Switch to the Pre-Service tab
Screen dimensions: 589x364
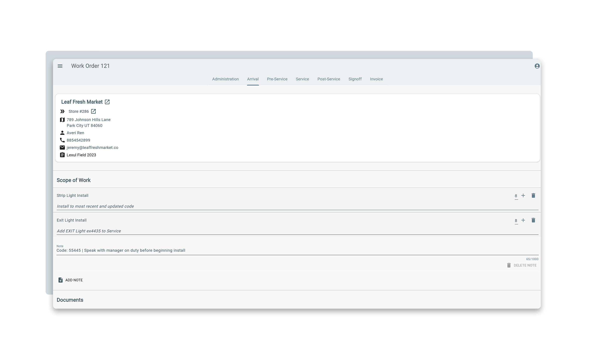click(x=277, y=79)
